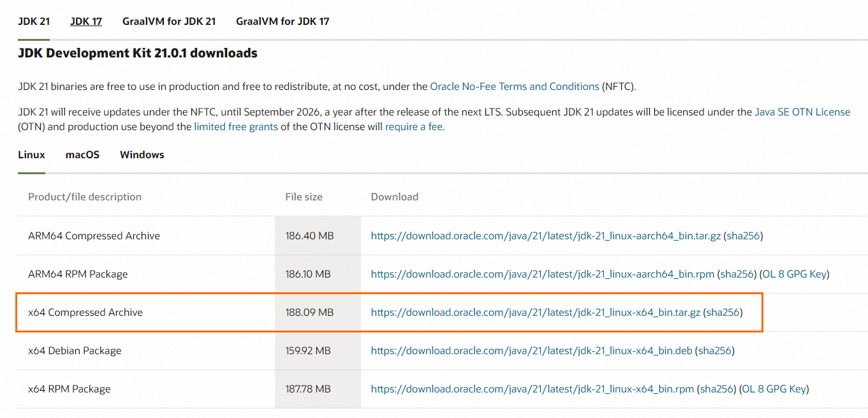Click the 187.78 MB file size
The height and width of the screenshot is (418, 868).
click(x=308, y=389)
